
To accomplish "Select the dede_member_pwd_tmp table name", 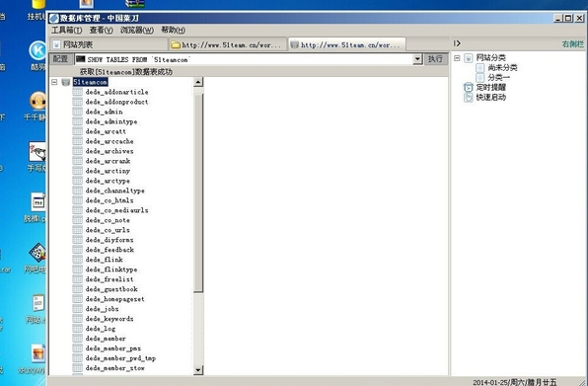I will [120, 358].
